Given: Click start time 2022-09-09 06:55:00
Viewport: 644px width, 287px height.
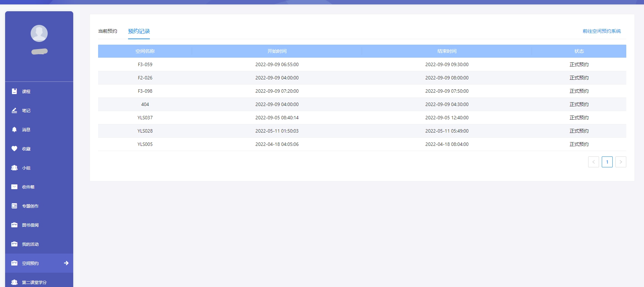Looking at the screenshot, I should [277, 64].
